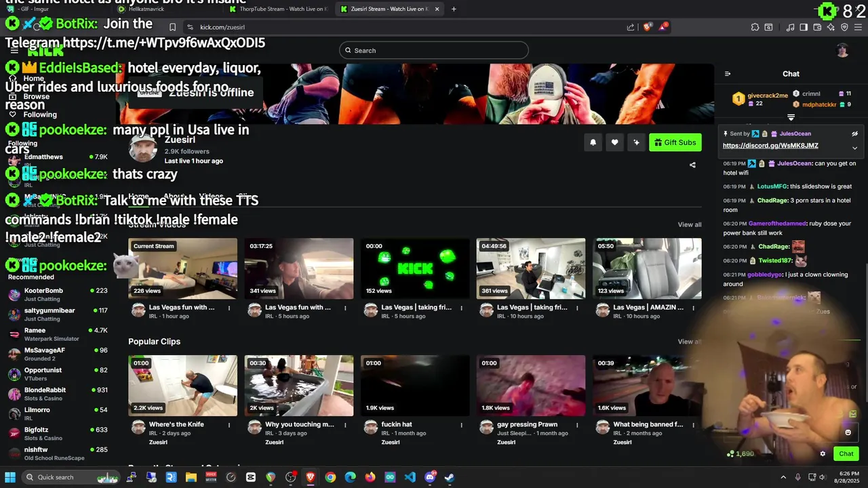
Task: Toggle the follow heart for Zuesirl
Action: [614, 142]
